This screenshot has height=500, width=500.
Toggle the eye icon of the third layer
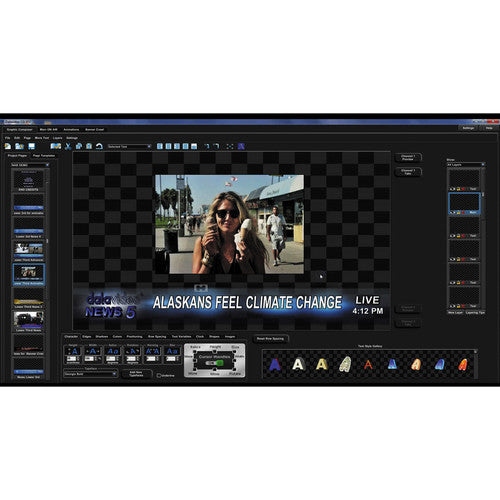click(452, 236)
